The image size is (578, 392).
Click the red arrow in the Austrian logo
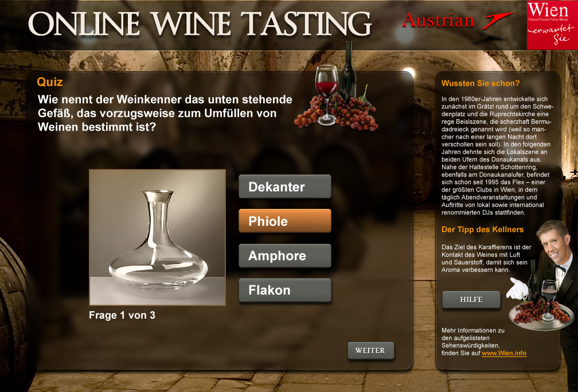[497, 20]
